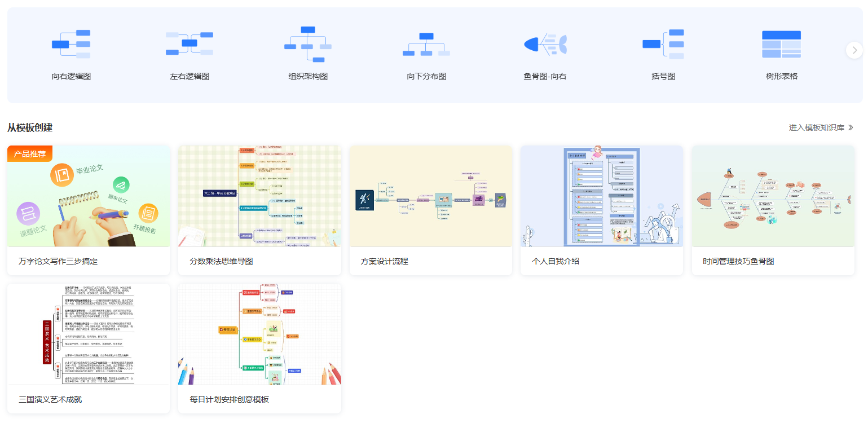Image resolution: width=868 pixels, height=423 pixels.
Task: Open the 三国演义艺术成就 template
Action: (88, 334)
